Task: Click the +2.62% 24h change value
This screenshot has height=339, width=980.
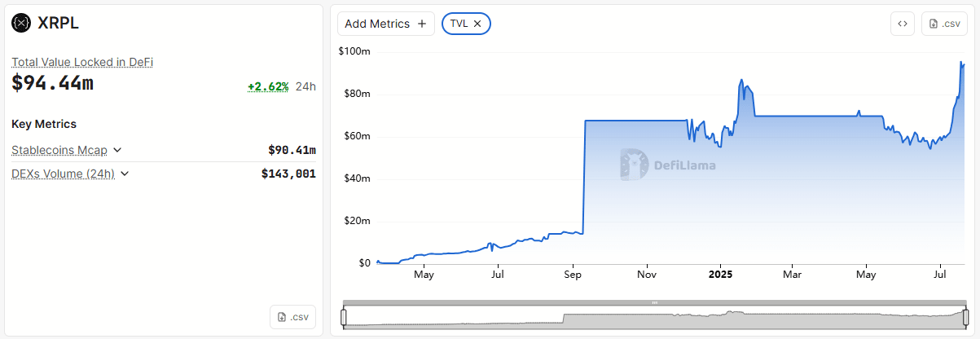Action: coord(268,86)
